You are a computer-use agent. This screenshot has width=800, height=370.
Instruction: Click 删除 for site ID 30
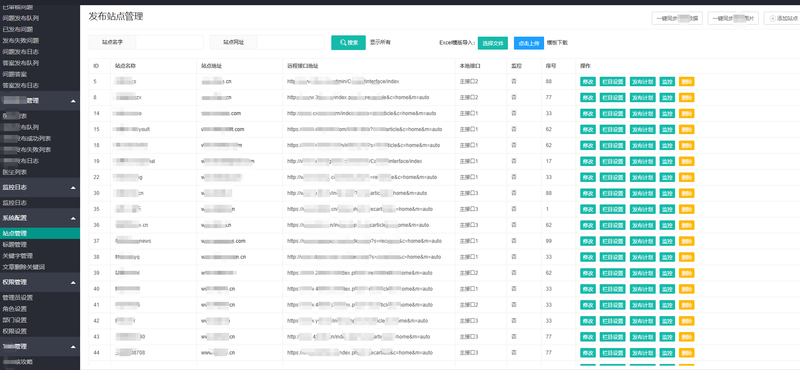coord(686,193)
